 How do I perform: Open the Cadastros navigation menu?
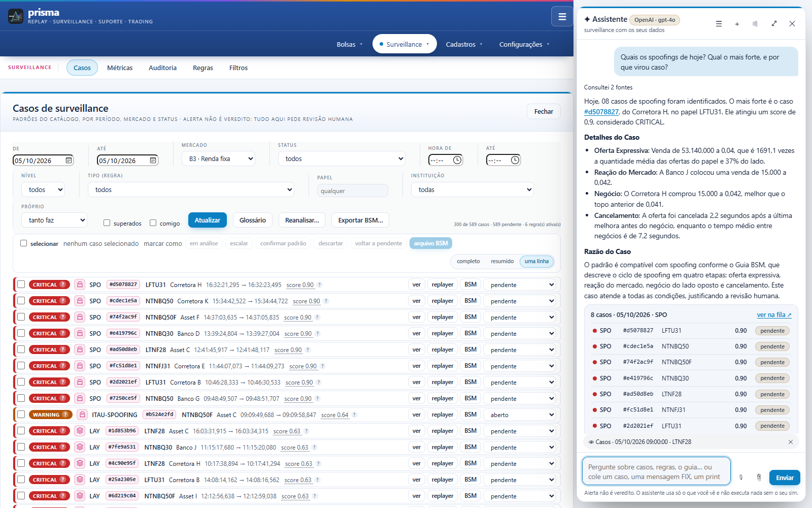coord(464,44)
